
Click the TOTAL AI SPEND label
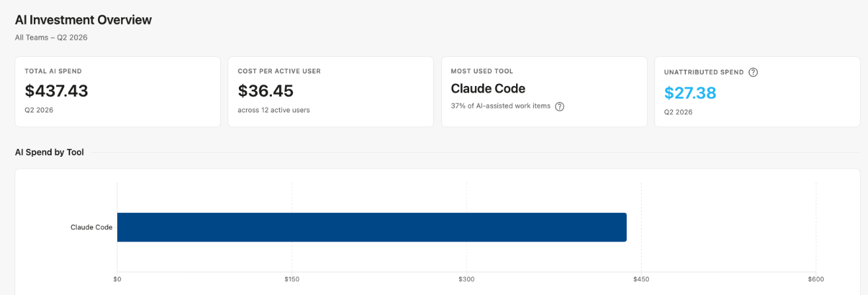pyautogui.click(x=53, y=71)
